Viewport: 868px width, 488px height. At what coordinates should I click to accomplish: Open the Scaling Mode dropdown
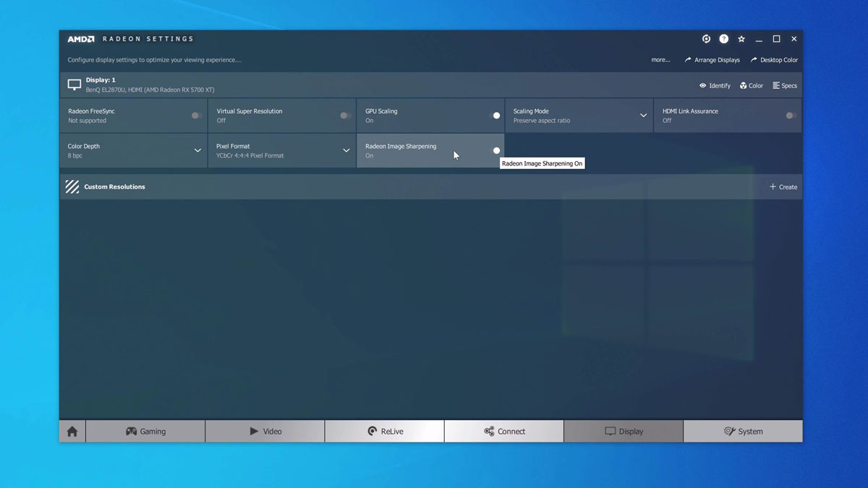642,115
